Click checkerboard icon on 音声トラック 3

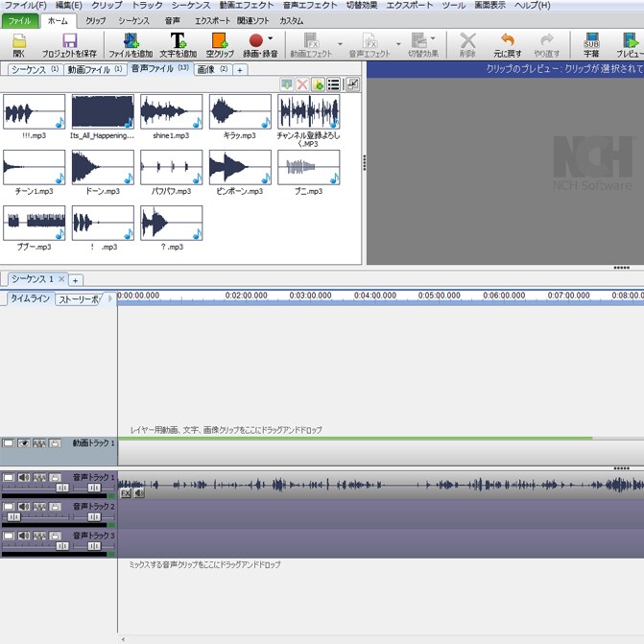pos(39,536)
